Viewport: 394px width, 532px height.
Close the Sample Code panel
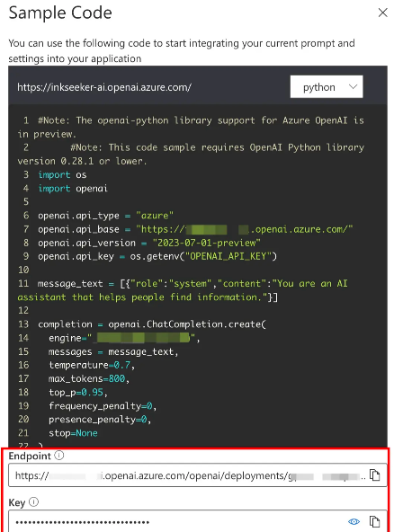tap(383, 13)
